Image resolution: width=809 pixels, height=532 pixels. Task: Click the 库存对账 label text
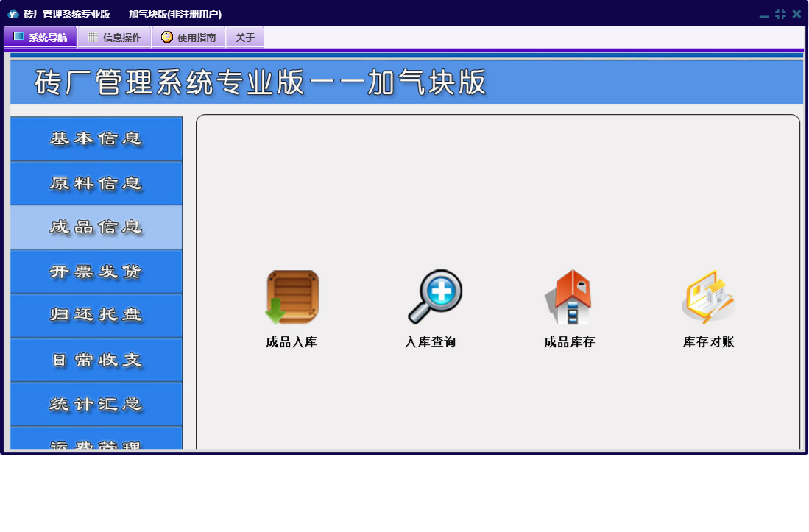click(708, 341)
